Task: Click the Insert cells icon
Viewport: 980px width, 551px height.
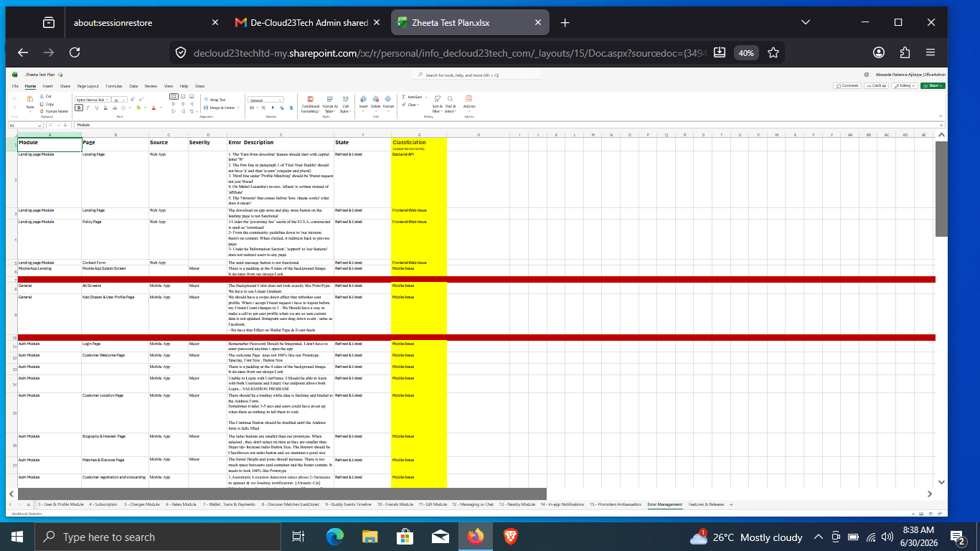Action: coord(363,99)
